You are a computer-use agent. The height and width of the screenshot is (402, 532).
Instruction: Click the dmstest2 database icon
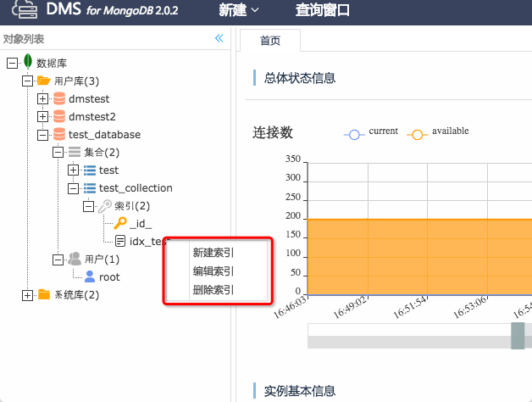[x=58, y=116]
